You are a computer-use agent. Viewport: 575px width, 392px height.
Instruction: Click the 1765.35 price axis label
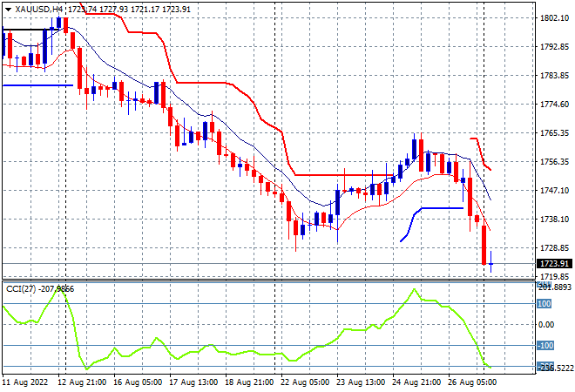coord(554,132)
